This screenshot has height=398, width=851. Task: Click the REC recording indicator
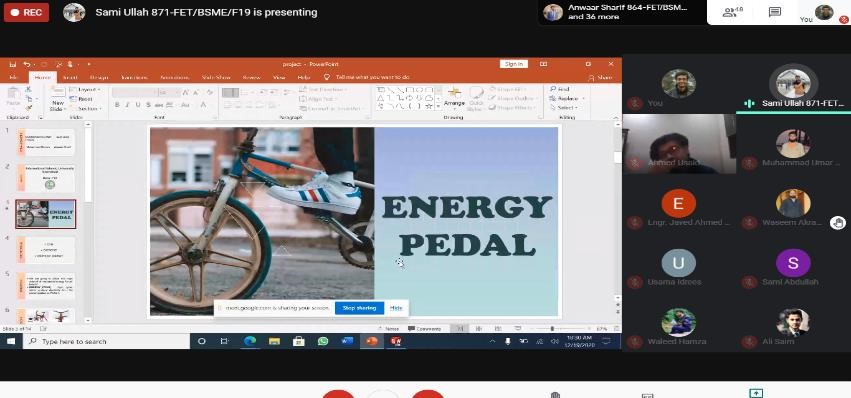(x=26, y=12)
